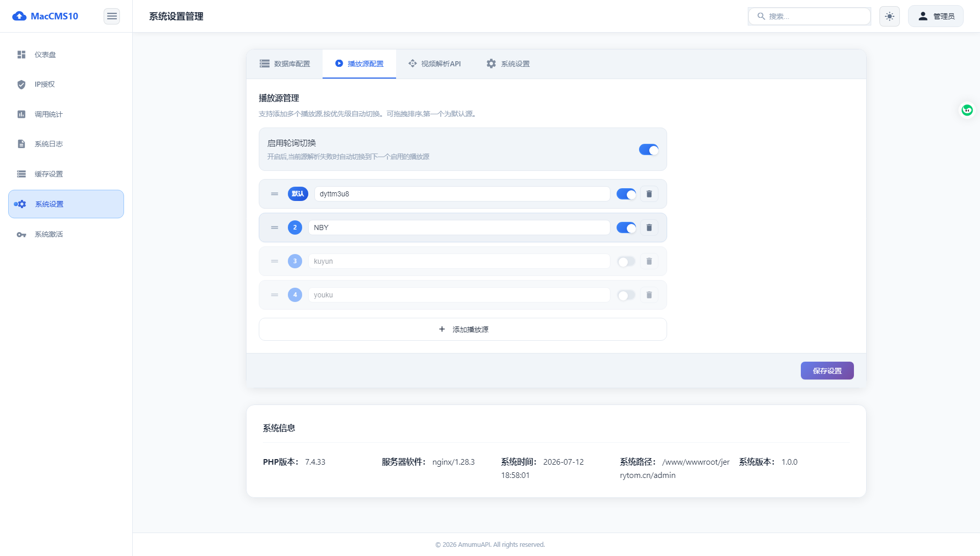Click the drag handle of kuyun row
This screenshot has width=980, height=556.
click(275, 261)
